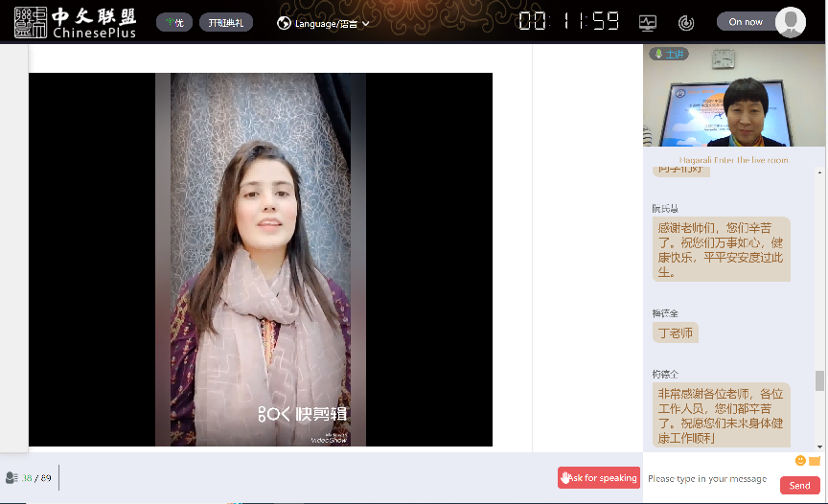Open the 开班典礼 class title tab

[x=225, y=22]
